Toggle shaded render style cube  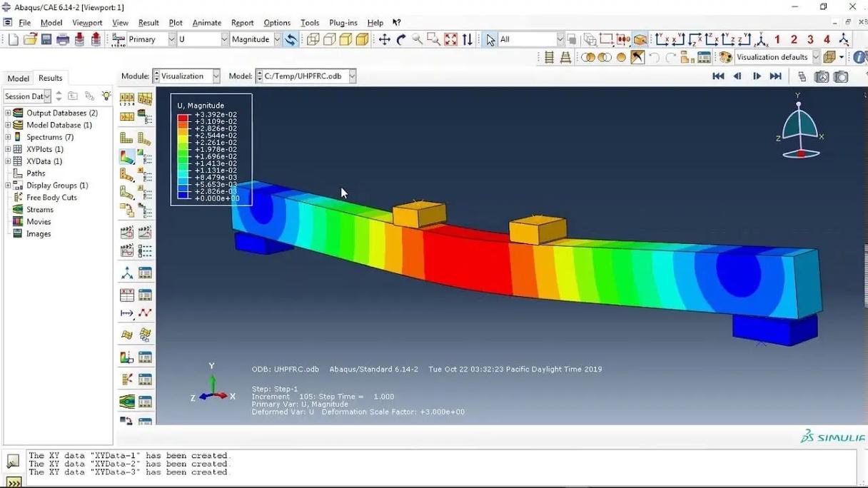[x=362, y=40]
